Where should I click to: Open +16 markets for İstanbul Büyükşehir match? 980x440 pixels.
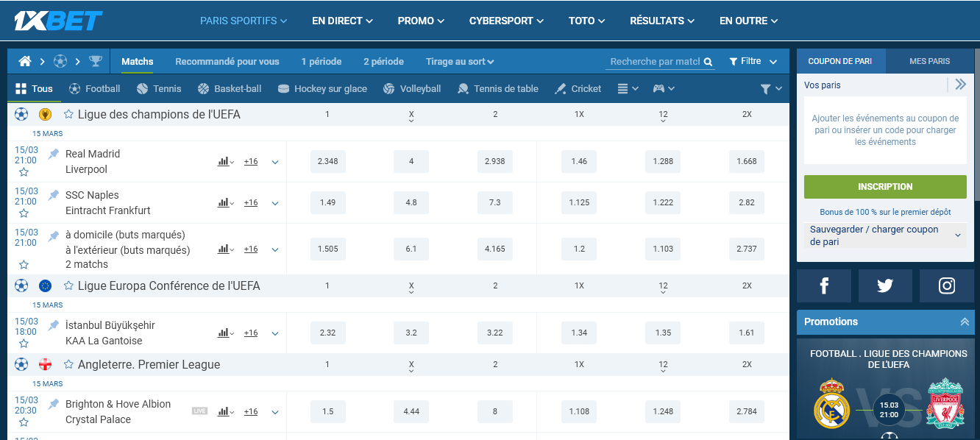[251, 333]
